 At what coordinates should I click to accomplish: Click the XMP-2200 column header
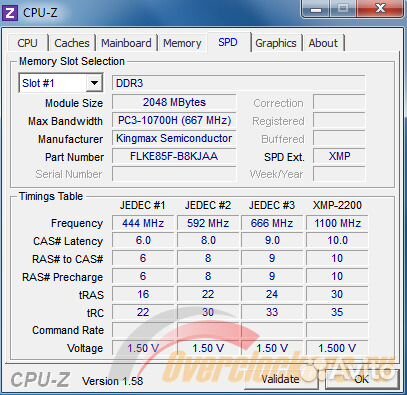(337, 205)
